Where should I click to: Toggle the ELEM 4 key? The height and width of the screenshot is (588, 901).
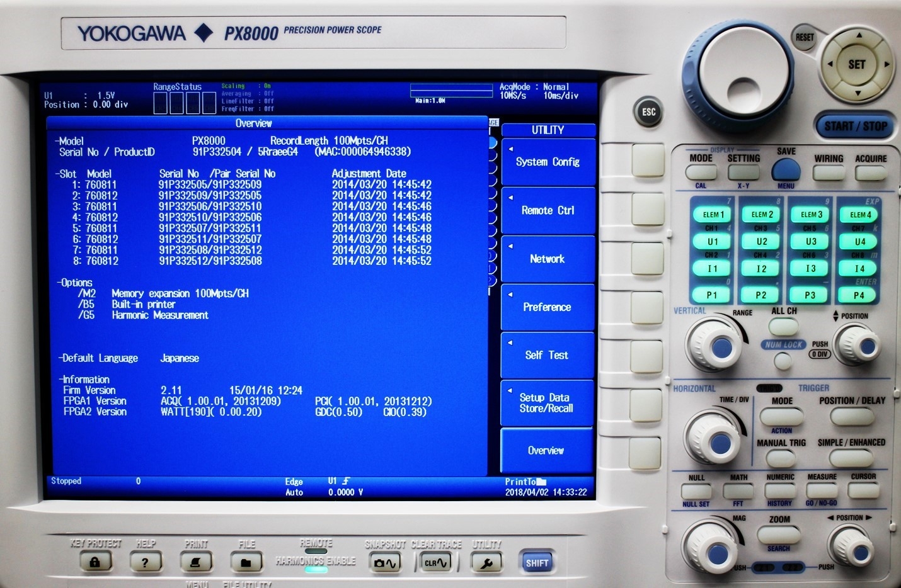click(x=860, y=215)
